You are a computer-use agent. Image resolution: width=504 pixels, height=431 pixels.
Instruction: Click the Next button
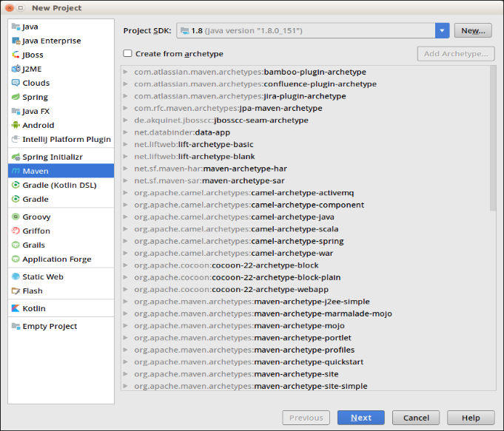tap(360, 418)
